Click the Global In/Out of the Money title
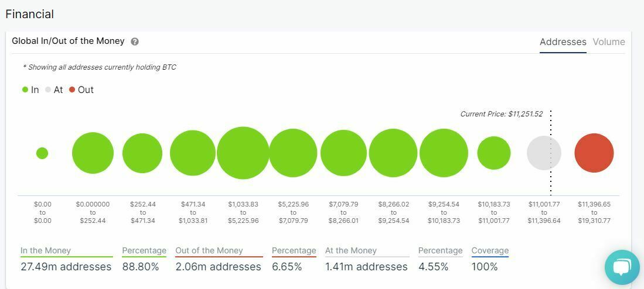The height and width of the screenshot is (289, 644). (x=68, y=41)
